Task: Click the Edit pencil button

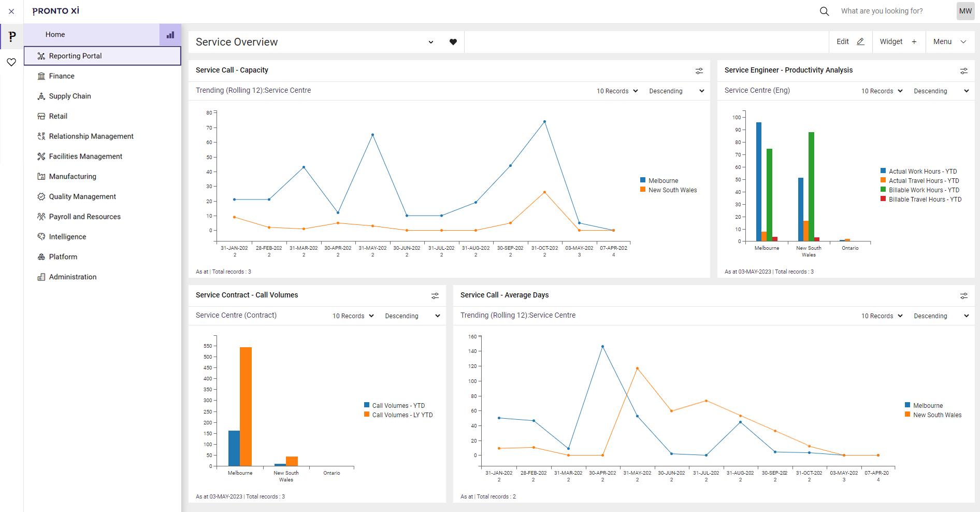Action: (x=850, y=41)
